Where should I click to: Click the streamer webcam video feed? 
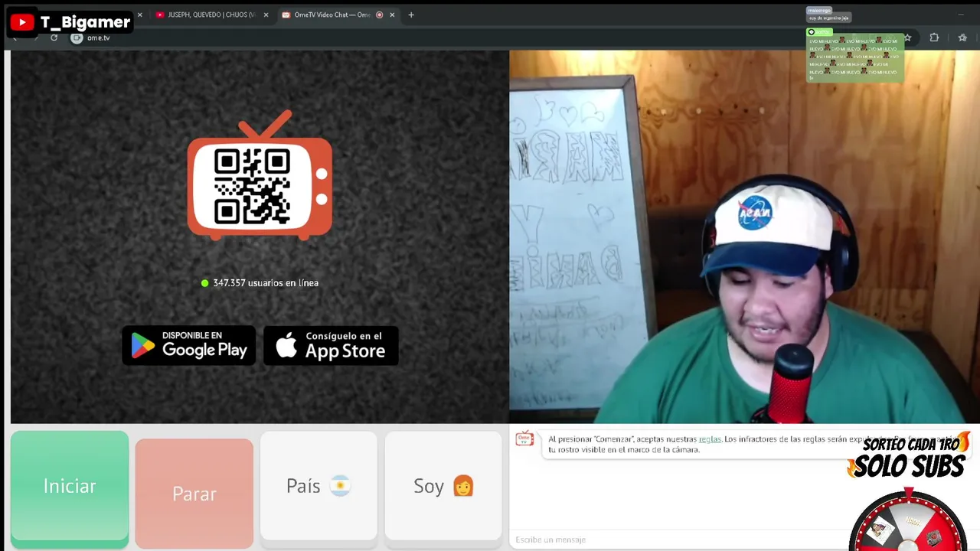[744, 236]
